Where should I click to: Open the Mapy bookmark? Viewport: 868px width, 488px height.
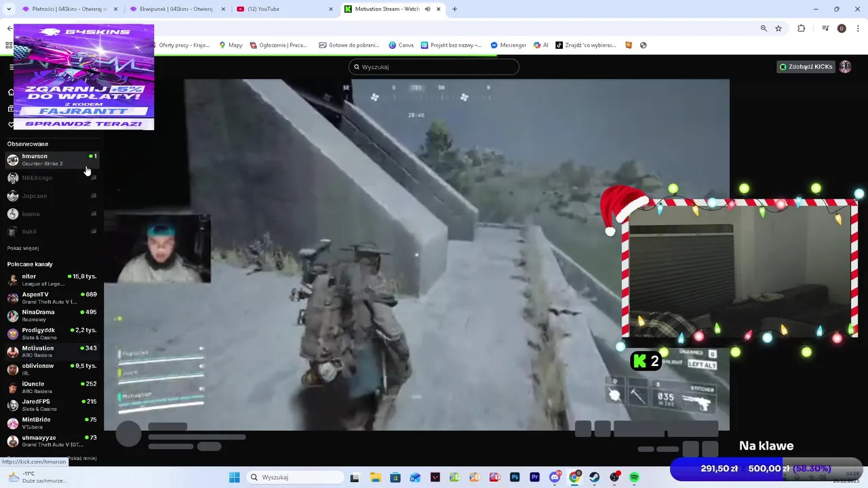pos(231,45)
